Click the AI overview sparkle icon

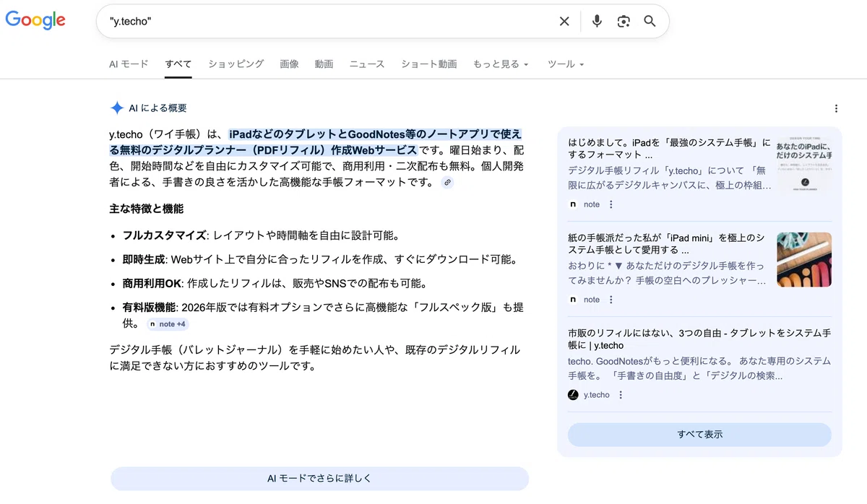click(x=116, y=108)
